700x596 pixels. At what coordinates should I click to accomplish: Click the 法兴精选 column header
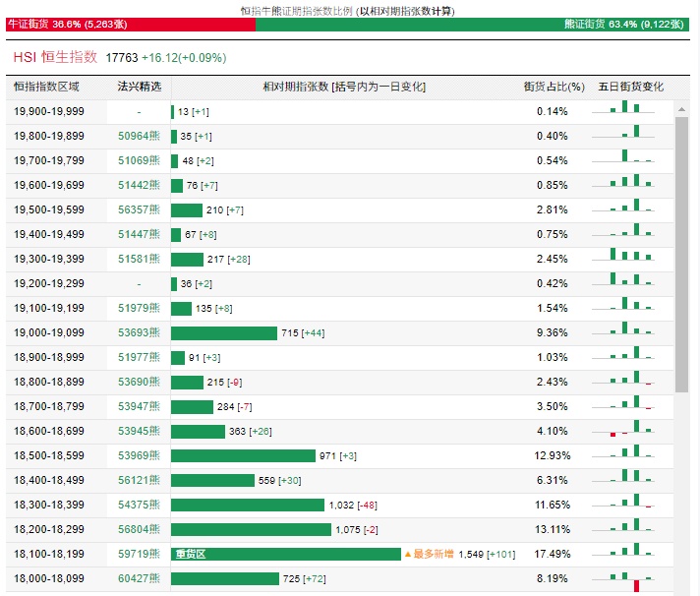138,87
